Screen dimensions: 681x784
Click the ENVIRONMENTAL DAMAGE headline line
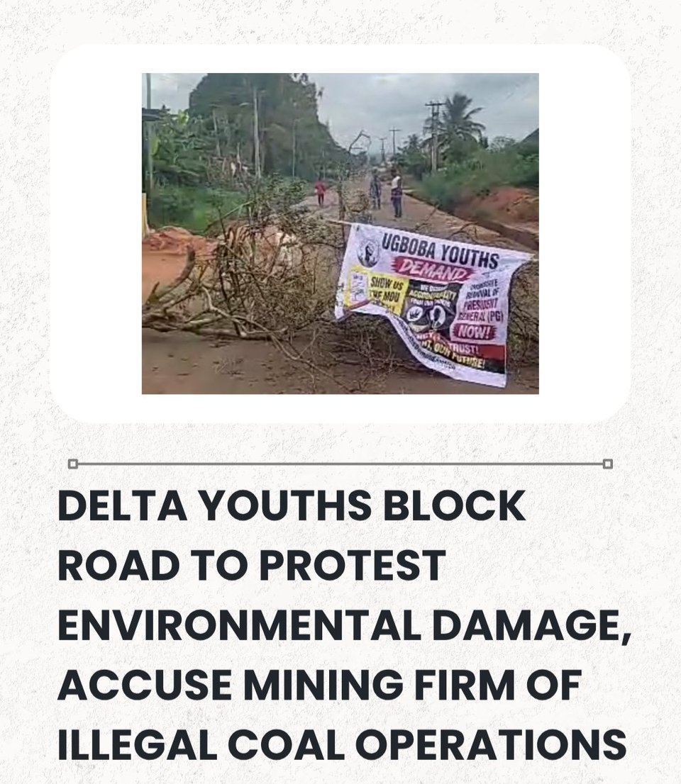[x=345, y=625]
